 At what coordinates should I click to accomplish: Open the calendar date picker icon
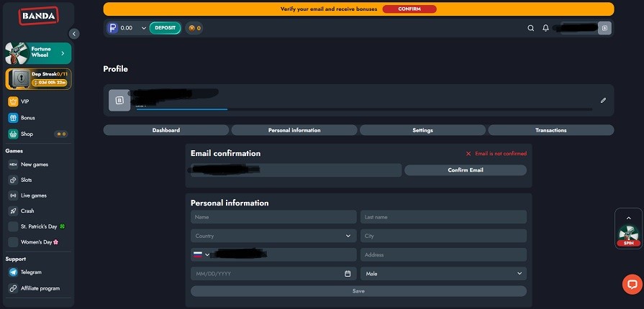point(348,274)
